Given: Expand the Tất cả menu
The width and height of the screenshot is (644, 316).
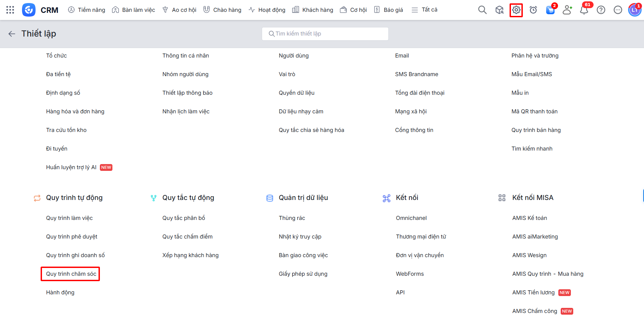Looking at the screenshot, I should tap(424, 10).
